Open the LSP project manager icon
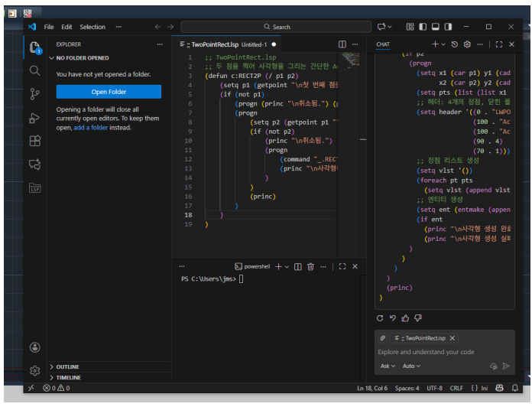532x407 pixels. [x=34, y=188]
